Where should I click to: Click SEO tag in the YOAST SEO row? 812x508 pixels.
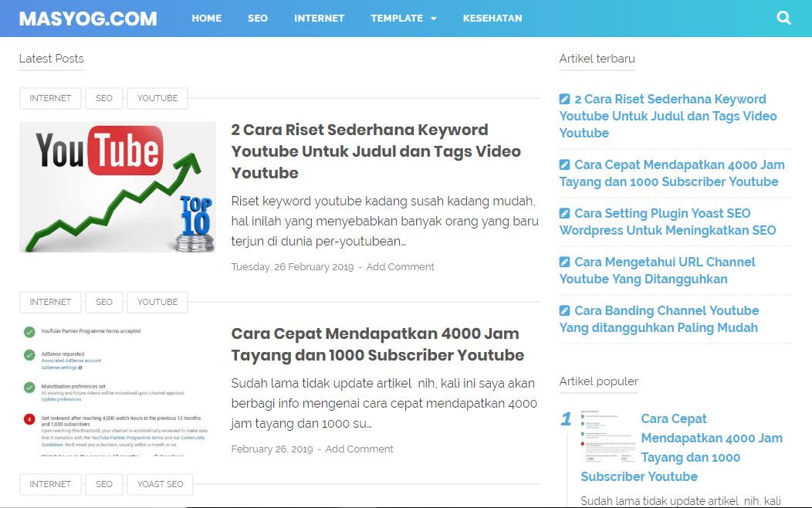tap(104, 484)
